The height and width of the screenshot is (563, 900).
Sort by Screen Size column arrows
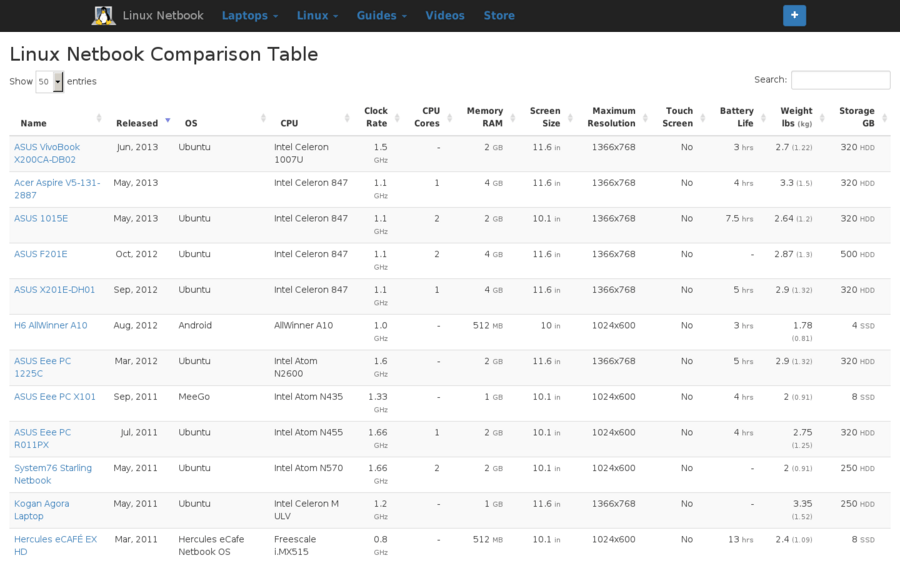[570, 118]
